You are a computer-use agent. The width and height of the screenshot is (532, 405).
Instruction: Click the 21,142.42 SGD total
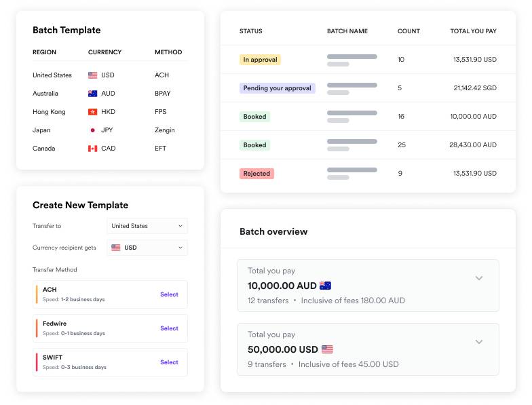[x=475, y=88]
